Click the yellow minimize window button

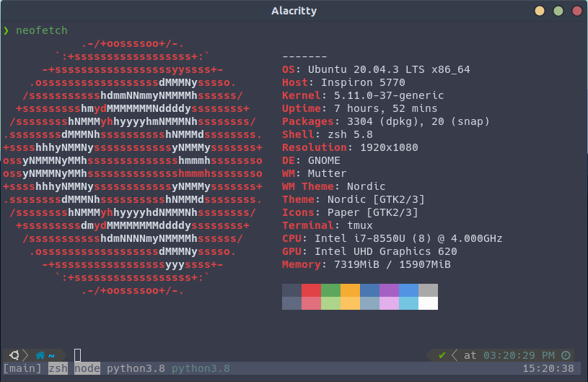[540, 11]
